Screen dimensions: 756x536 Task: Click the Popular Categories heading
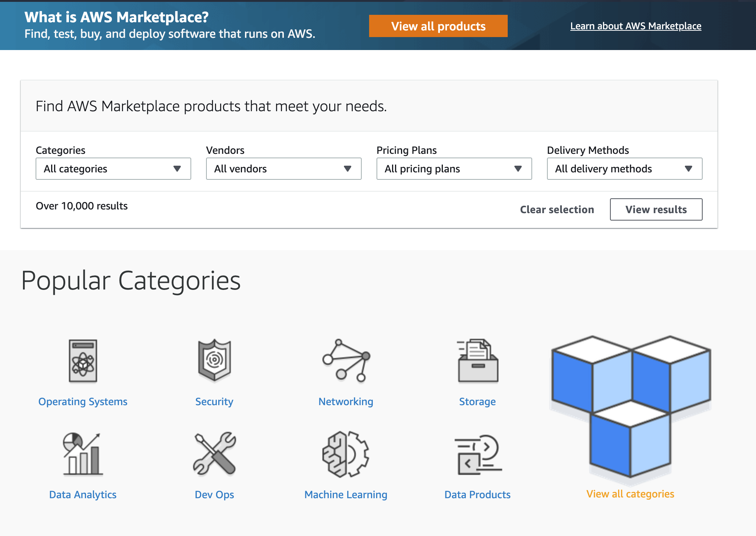click(x=131, y=281)
